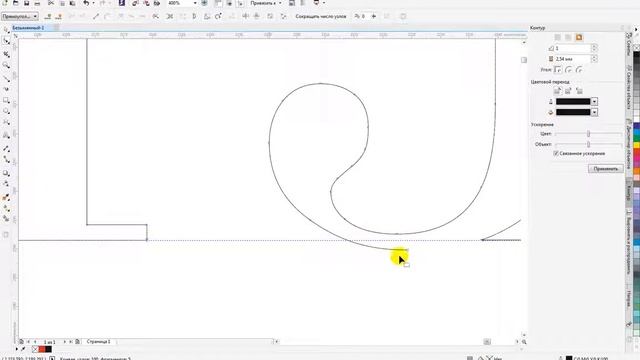640x360 pixels.
Task: Select the clockwise color transition icon
Action: coord(568,91)
